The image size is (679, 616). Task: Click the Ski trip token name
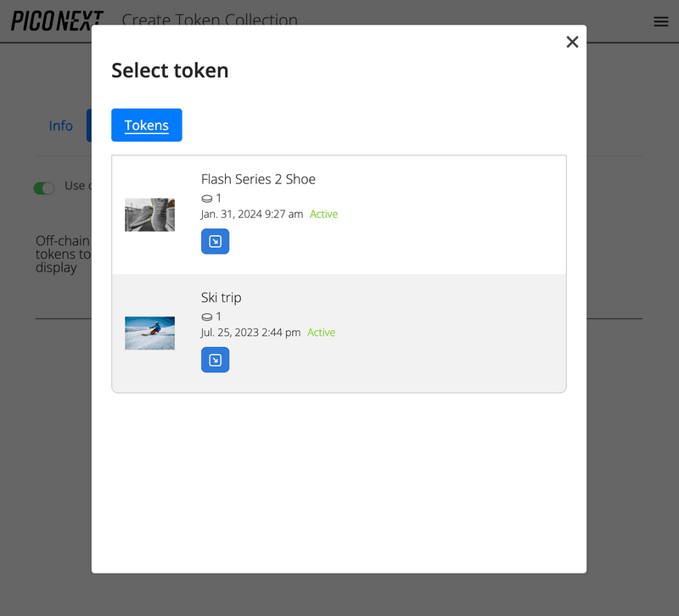click(222, 298)
